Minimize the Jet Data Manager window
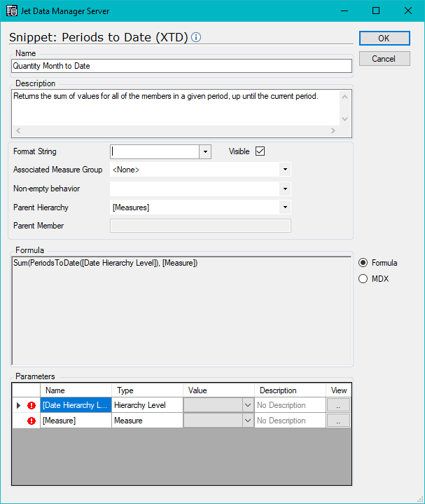Viewport: 425px width, 504px height. click(x=344, y=11)
